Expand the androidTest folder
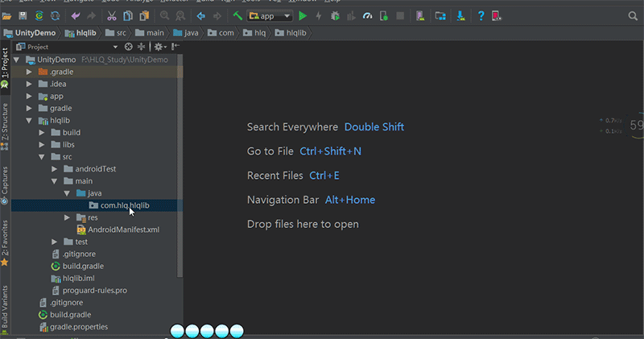 pyautogui.click(x=55, y=169)
